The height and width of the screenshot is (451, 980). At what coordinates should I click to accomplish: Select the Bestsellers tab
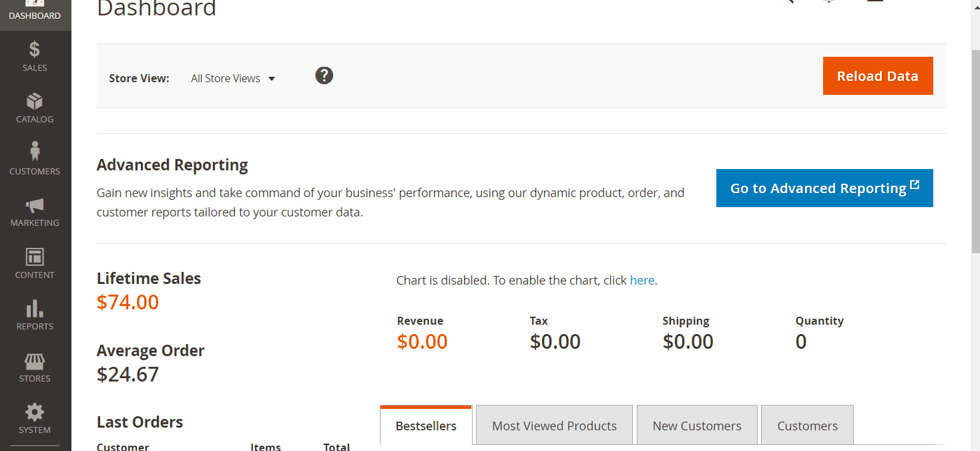click(426, 426)
